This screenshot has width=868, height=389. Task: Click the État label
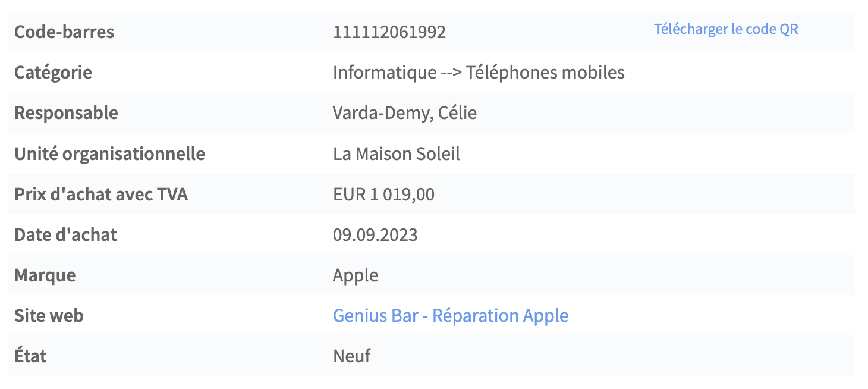click(30, 356)
